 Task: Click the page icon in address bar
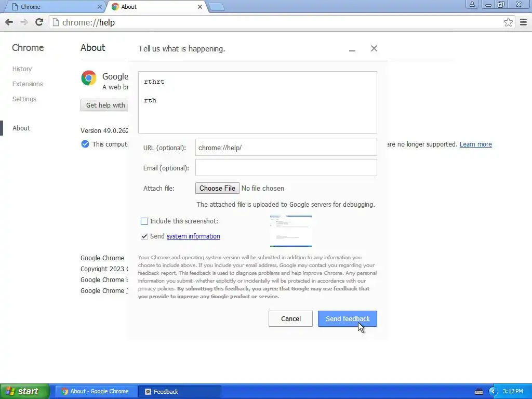click(56, 22)
